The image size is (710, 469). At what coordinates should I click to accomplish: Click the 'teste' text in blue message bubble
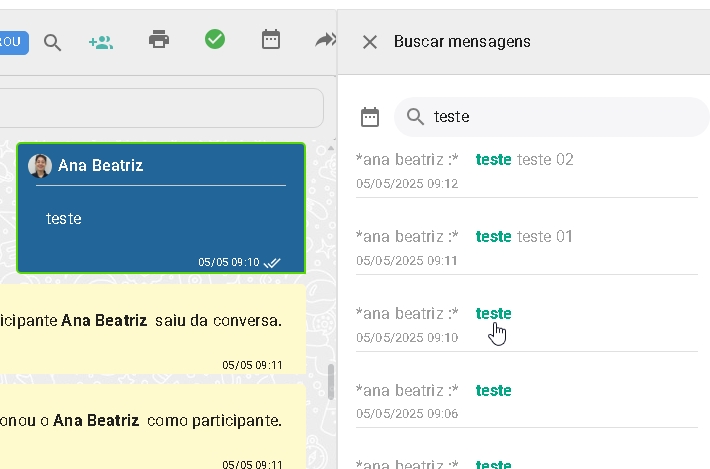click(x=63, y=219)
